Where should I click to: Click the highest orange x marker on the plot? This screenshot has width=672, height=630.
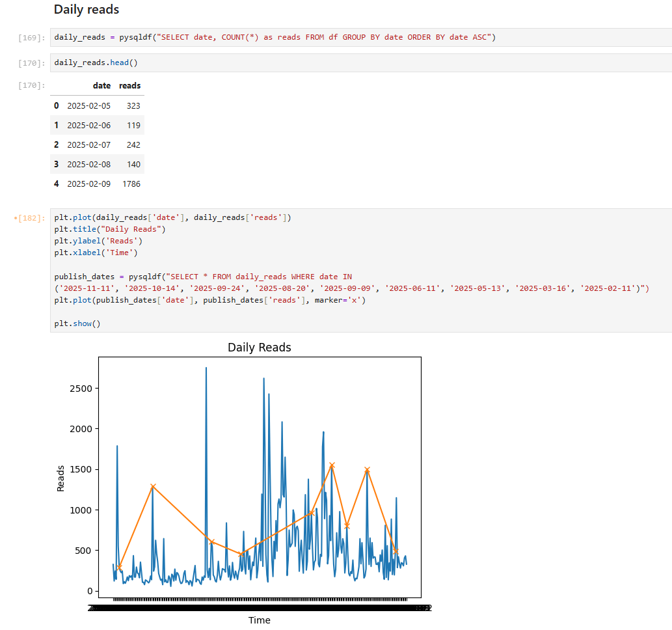(332, 465)
